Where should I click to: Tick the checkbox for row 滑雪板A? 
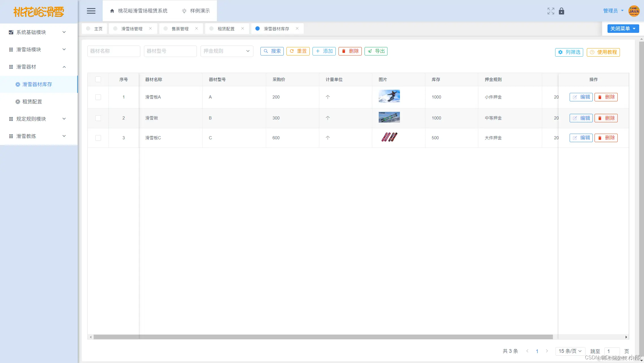coord(98,97)
